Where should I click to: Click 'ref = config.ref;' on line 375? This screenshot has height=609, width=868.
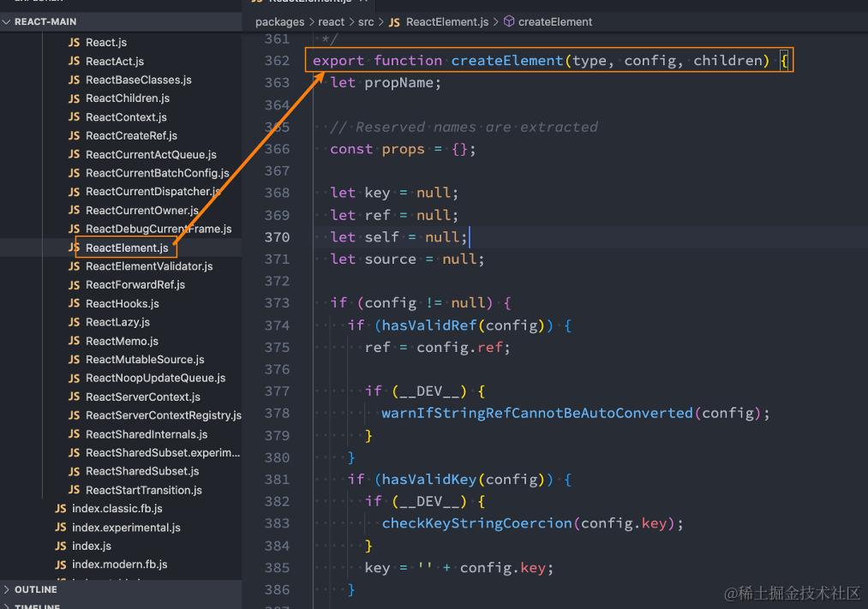[437, 348]
